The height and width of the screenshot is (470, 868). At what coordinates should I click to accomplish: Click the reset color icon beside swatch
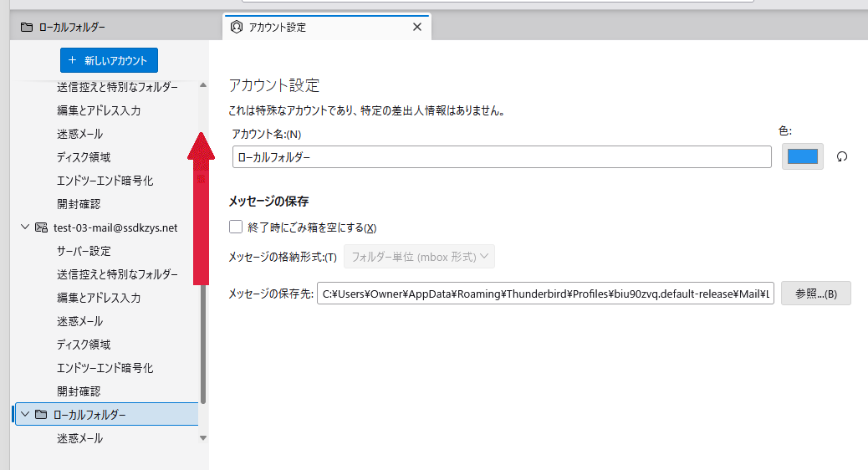click(x=842, y=156)
